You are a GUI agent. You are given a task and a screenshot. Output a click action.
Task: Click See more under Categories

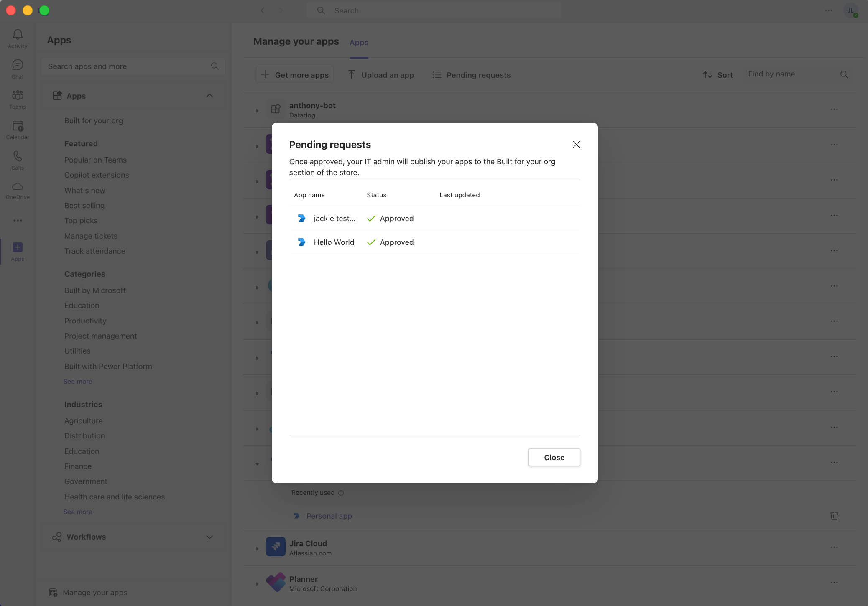tap(78, 381)
